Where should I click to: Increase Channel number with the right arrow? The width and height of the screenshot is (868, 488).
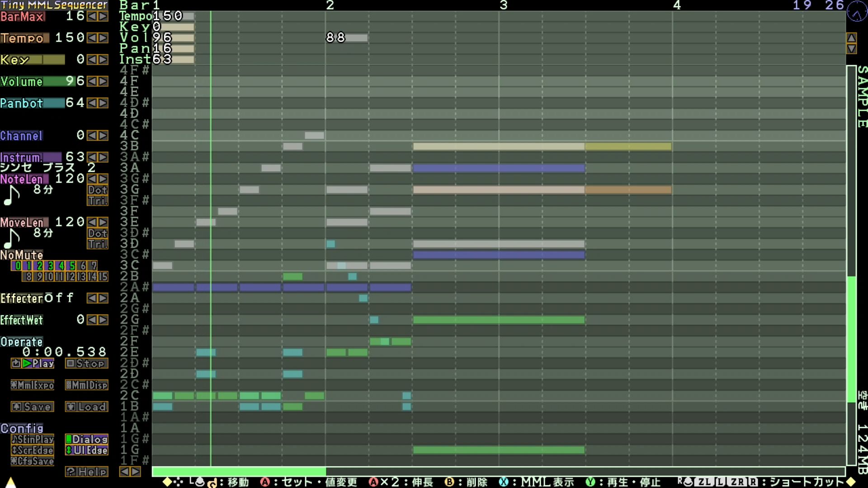pos(103,136)
